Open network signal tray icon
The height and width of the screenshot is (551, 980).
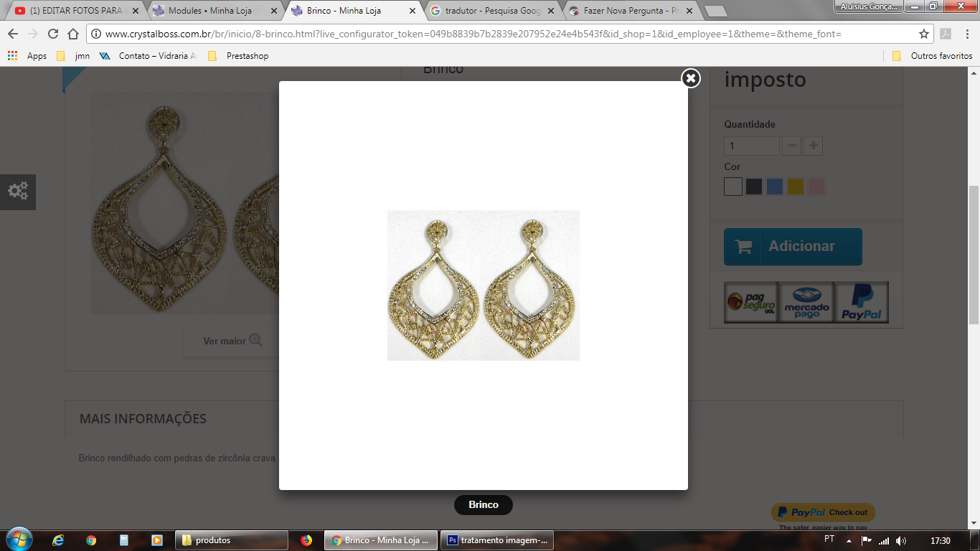click(x=884, y=540)
